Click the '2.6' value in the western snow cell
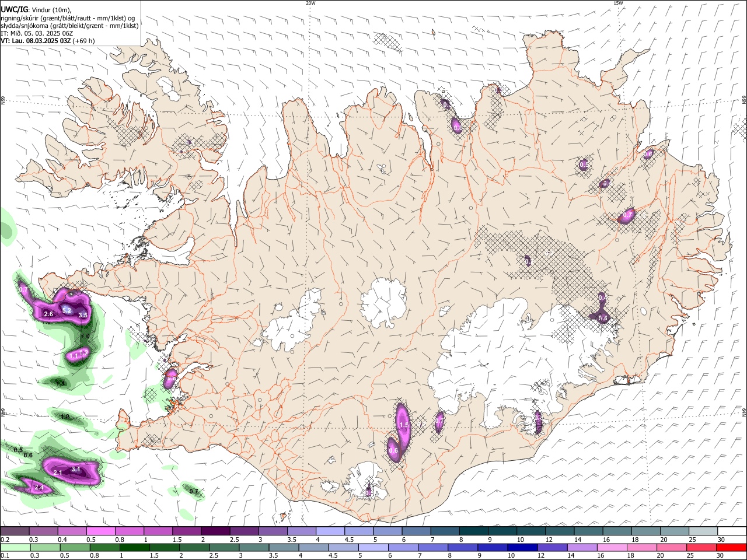Image resolution: width=747 pixels, height=560 pixels. 48,314
